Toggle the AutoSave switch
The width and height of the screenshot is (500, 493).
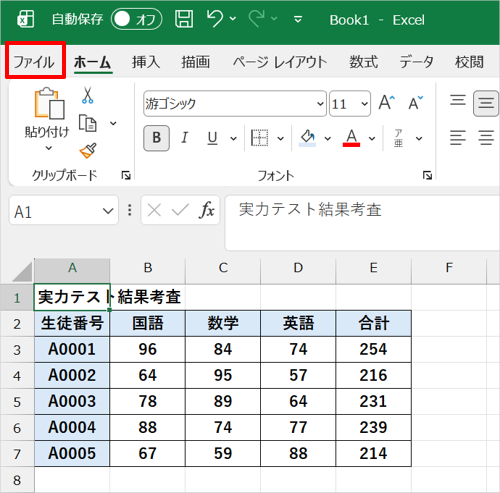click(x=137, y=19)
